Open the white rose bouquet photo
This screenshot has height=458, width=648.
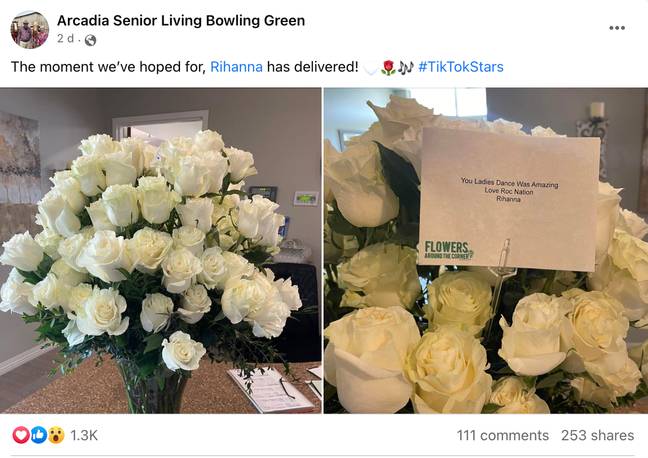160,250
